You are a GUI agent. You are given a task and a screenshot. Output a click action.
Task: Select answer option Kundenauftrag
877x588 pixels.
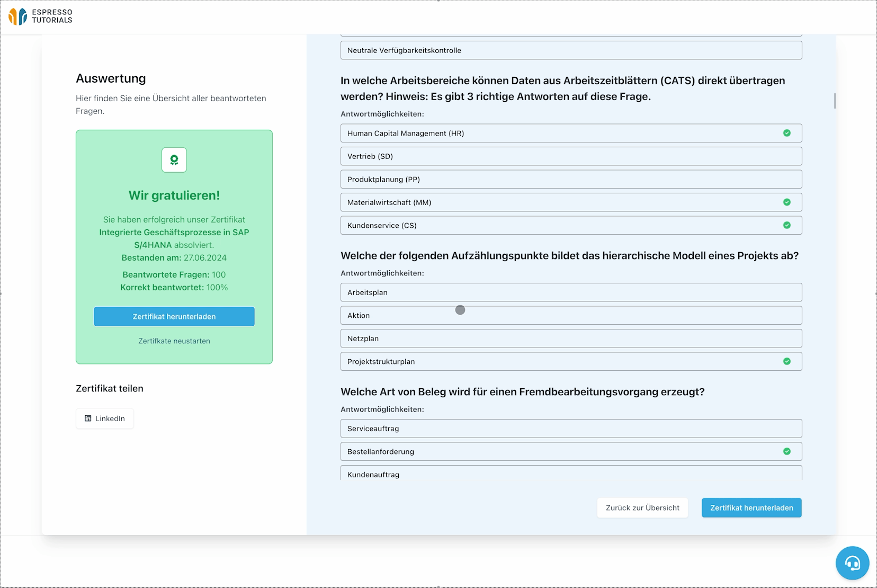571,474
